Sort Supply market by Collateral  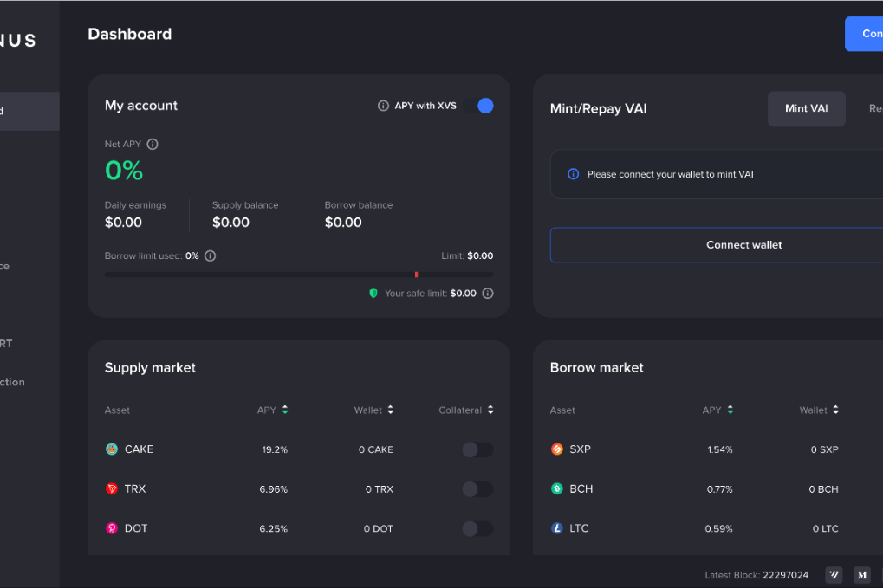pyautogui.click(x=466, y=410)
